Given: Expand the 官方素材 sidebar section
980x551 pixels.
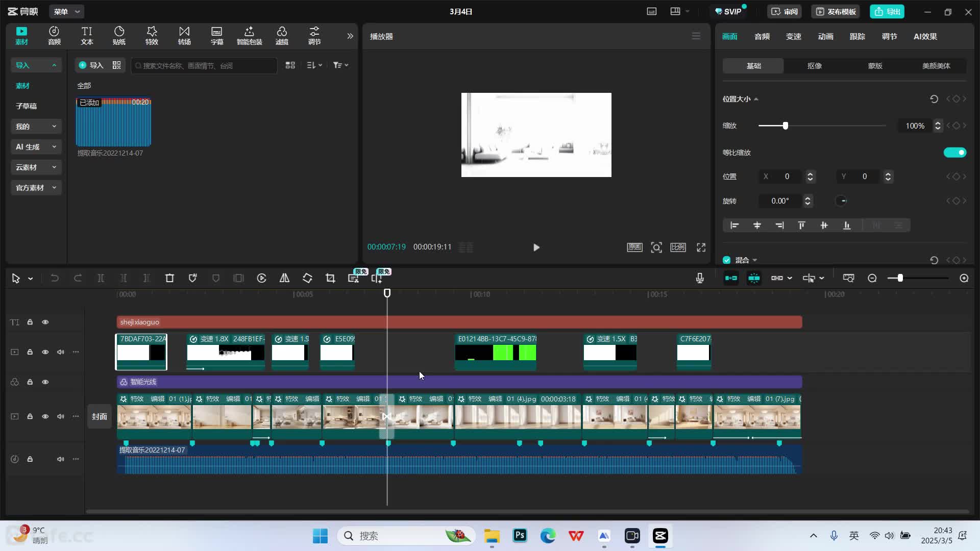Looking at the screenshot, I should [36, 188].
